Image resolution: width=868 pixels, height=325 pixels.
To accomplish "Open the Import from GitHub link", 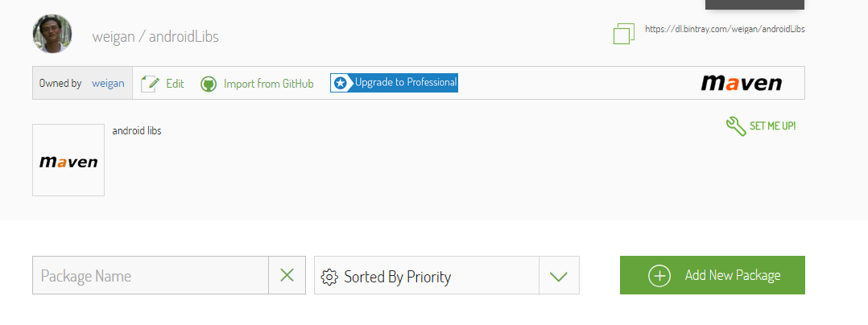I will coord(268,84).
